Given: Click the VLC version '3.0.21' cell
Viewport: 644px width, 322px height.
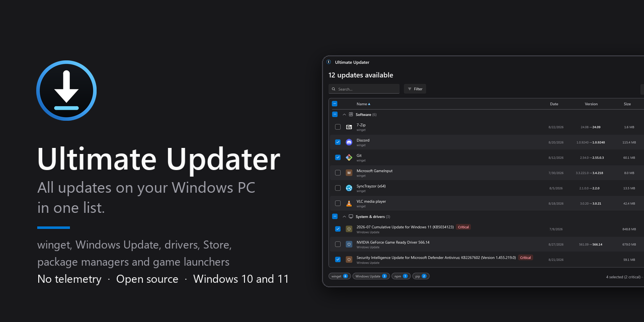Looking at the screenshot, I should click(596, 204).
